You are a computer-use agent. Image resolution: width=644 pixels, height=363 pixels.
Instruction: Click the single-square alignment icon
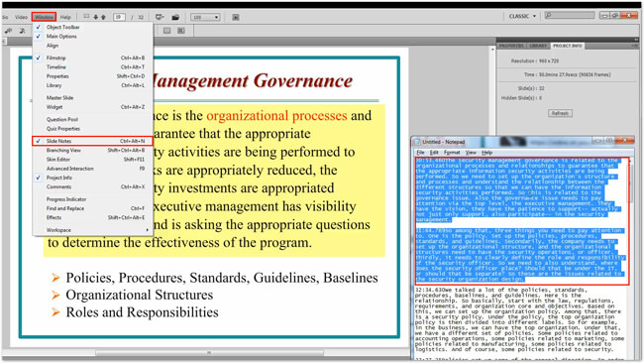[166, 31]
